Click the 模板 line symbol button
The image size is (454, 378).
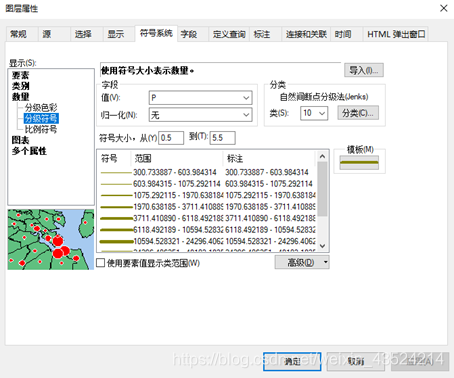pyautogui.click(x=359, y=163)
